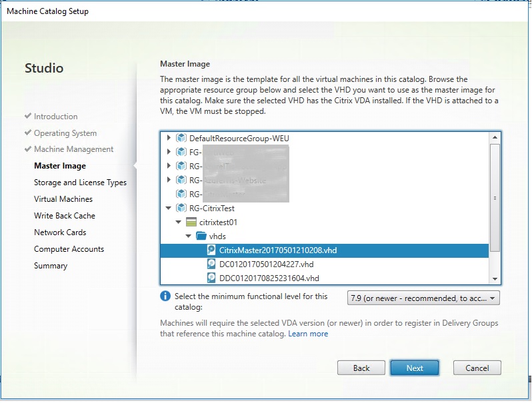Screen dimensions: 532x403
Task: Click the DDC0120170825231604.vhd disk icon
Action: [212, 278]
